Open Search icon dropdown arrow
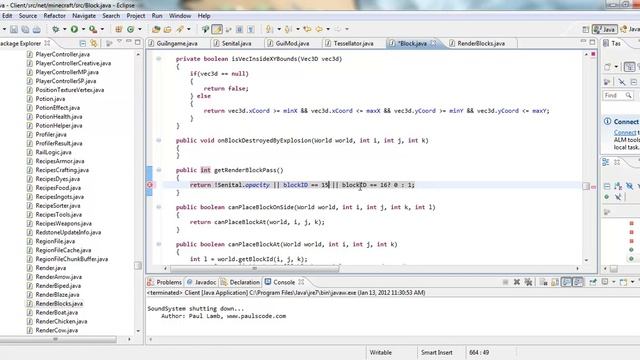Screen dimensions: 640x360 coord(189,29)
